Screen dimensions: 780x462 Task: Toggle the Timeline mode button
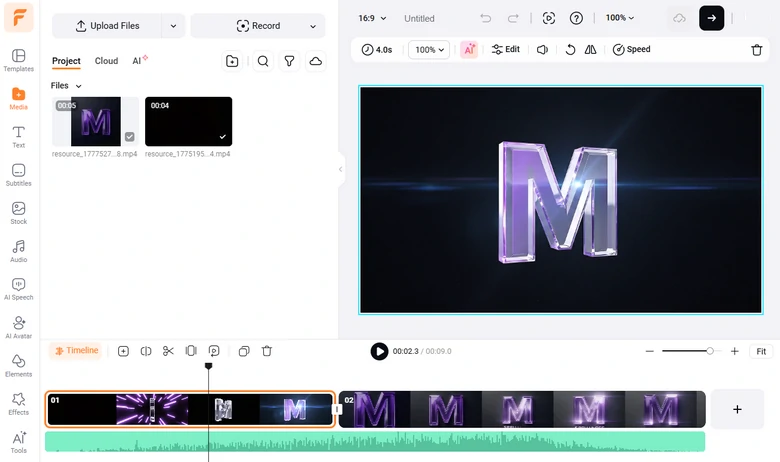click(x=76, y=351)
